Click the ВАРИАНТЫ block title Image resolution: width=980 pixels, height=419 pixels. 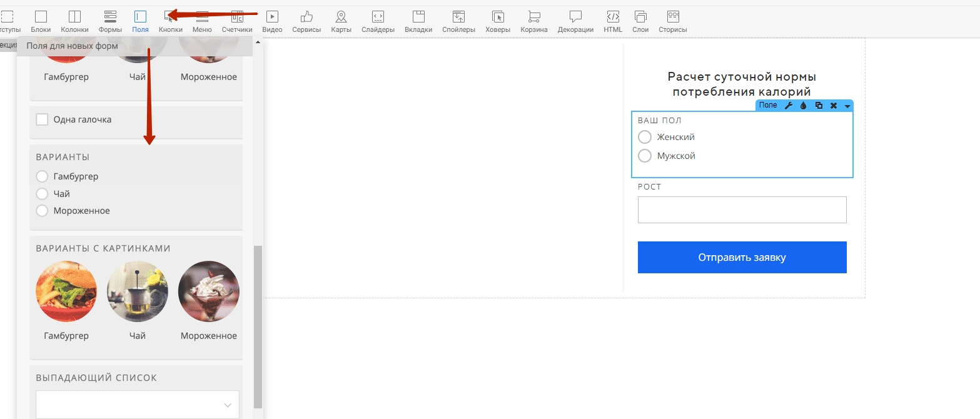click(63, 157)
